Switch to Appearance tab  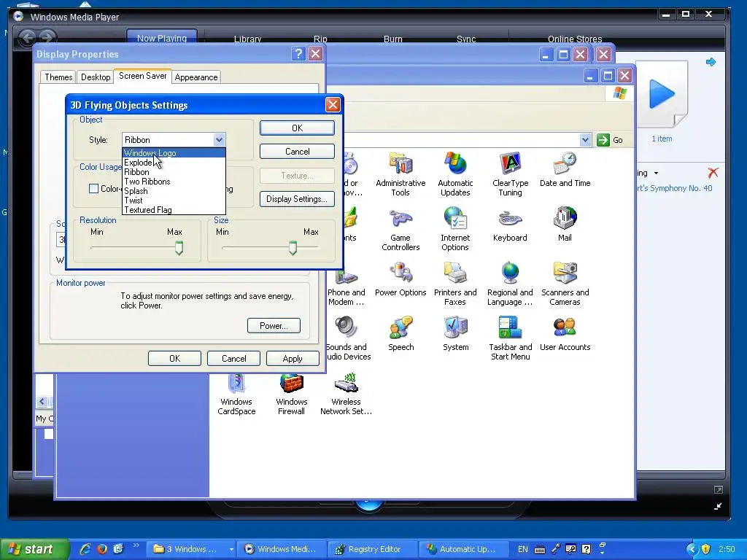(x=196, y=77)
